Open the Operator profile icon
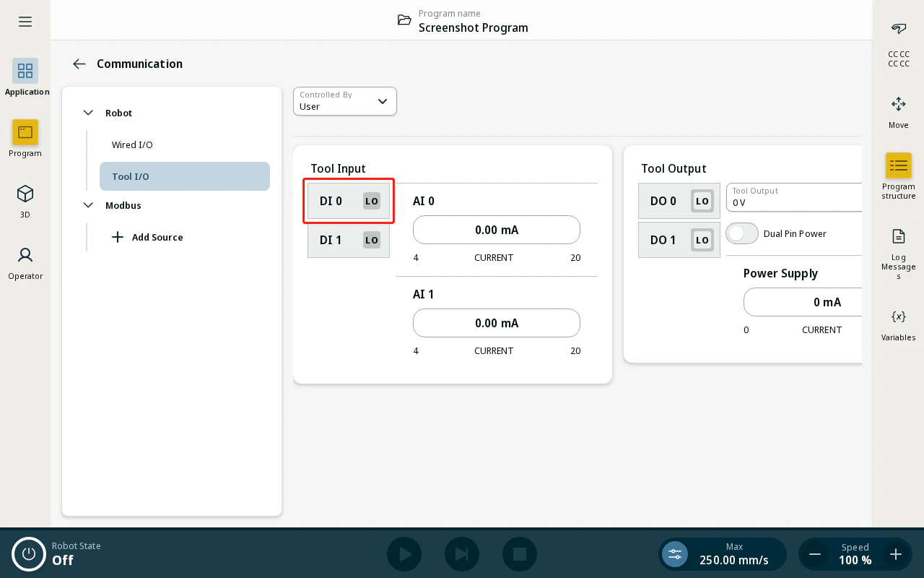This screenshot has width=924, height=578. (x=25, y=255)
